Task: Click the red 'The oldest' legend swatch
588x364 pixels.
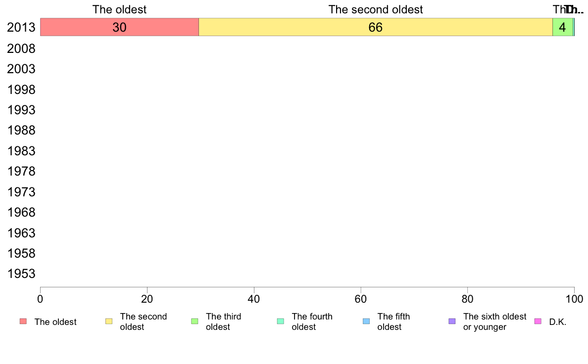Action: [23, 321]
